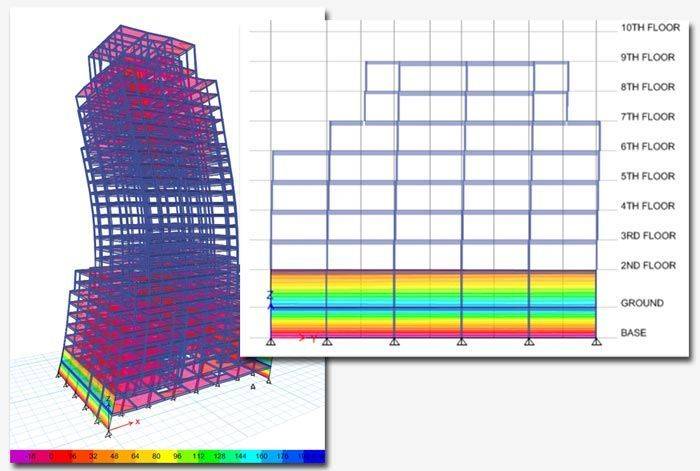This screenshot has width=700, height=471.
Task: Select the 9TH FLOOR story label
Action: 648,58
